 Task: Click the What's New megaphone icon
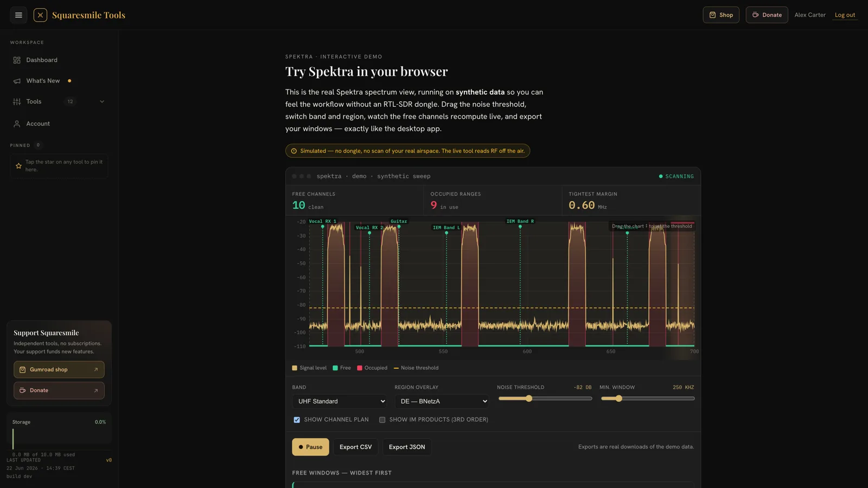pyautogui.click(x=17, y=81)
